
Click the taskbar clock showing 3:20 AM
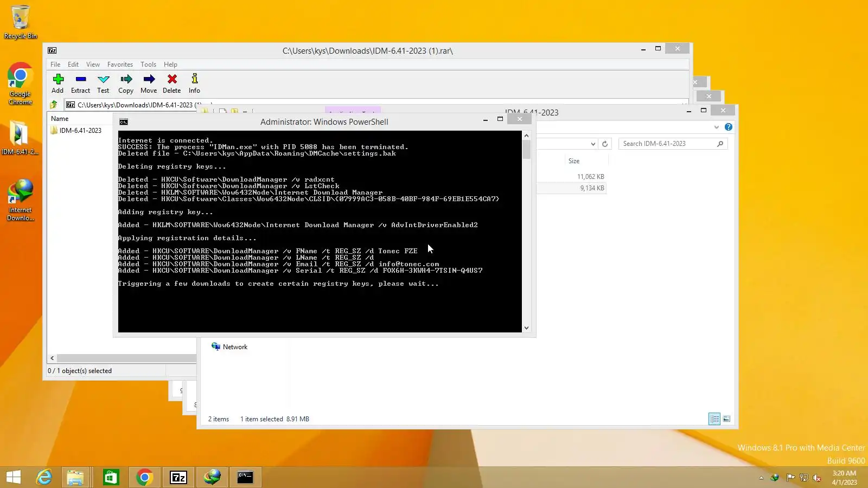(845, 478)
